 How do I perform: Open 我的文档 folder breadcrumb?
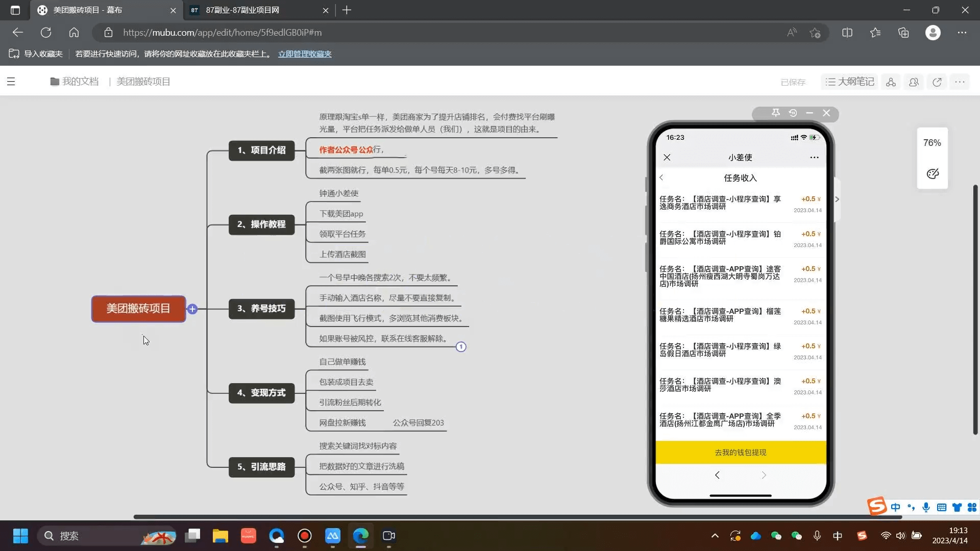pyautogui.click(x=75, y=82)
